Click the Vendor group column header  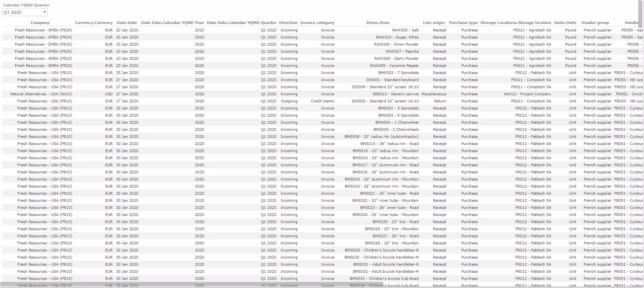595,23
